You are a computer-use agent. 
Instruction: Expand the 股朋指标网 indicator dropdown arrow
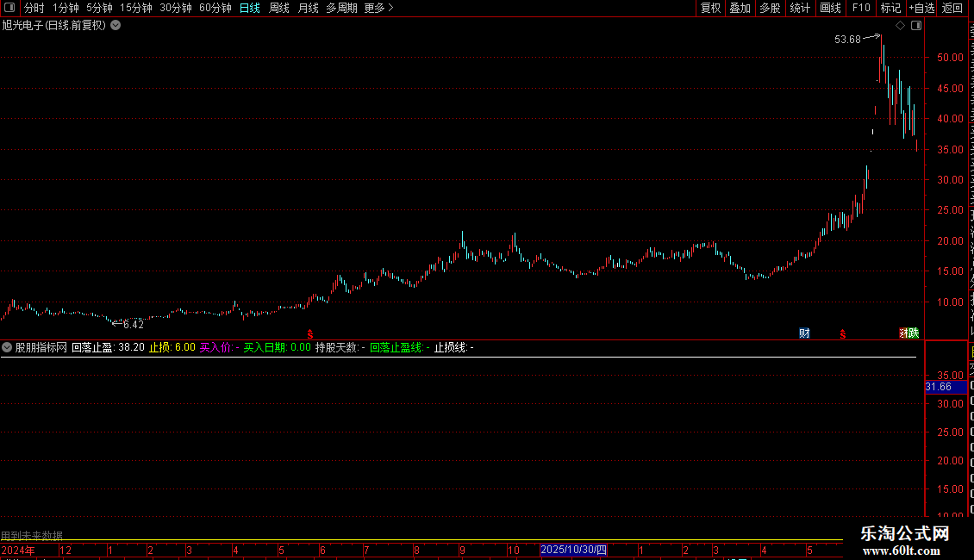pyautogui.click(x=7, y=348)
